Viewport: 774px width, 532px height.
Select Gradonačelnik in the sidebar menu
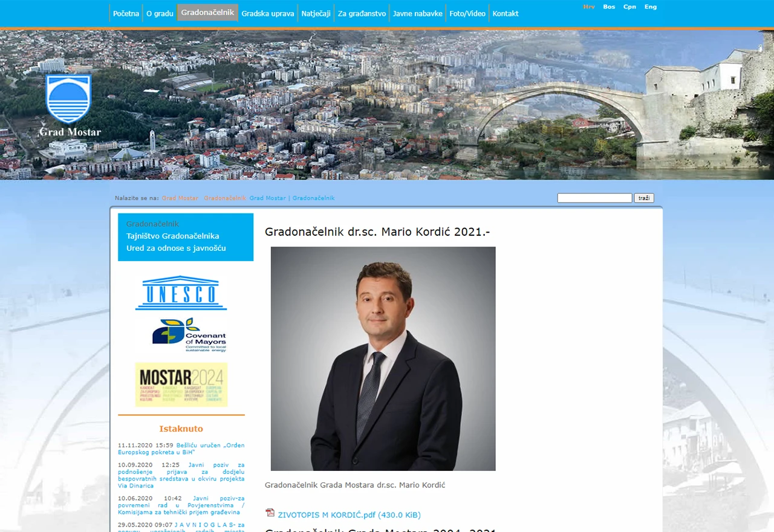[152, 224]
